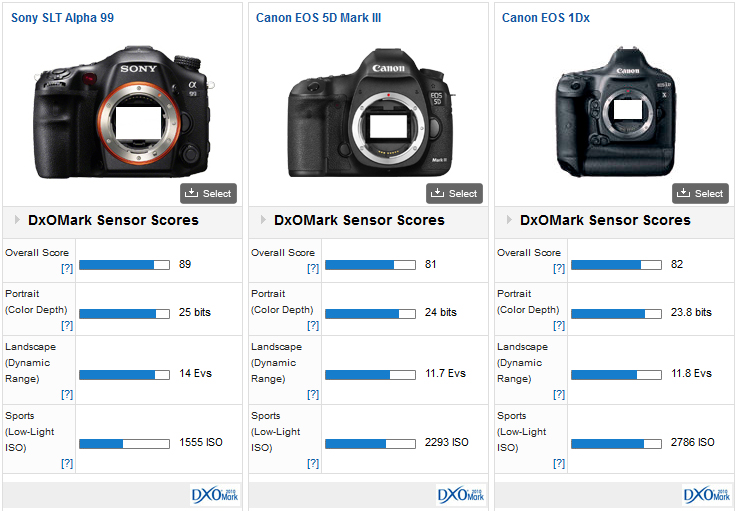Select the value 14 Evs
The height and width of the screenshot is (511, 738).
pyautogui.click(x=195, y=373)
